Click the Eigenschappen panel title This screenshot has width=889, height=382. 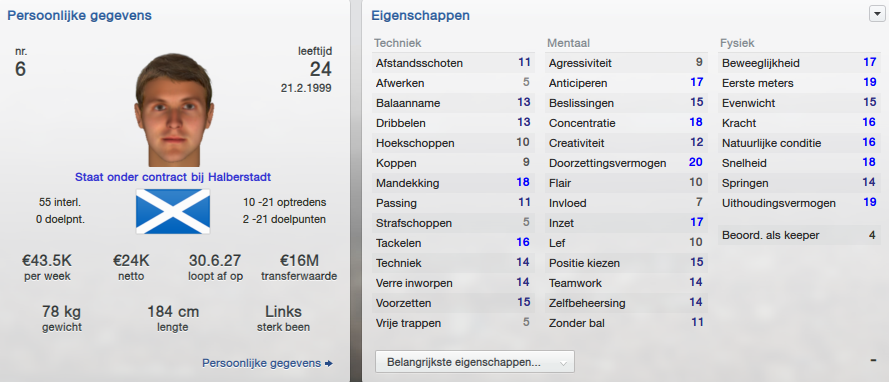tap(420, 16)
